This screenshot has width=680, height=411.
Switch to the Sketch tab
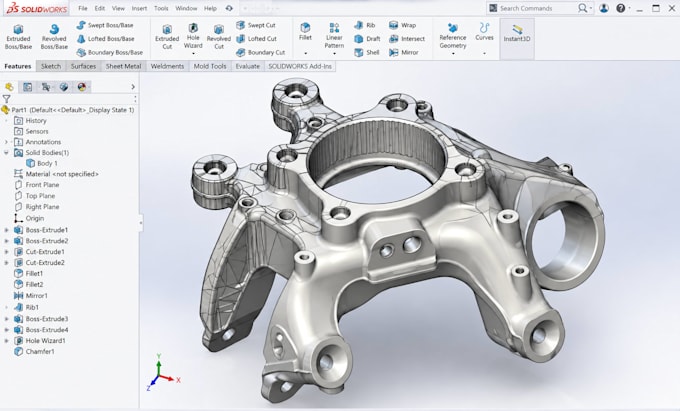click(x=51, y=66)
